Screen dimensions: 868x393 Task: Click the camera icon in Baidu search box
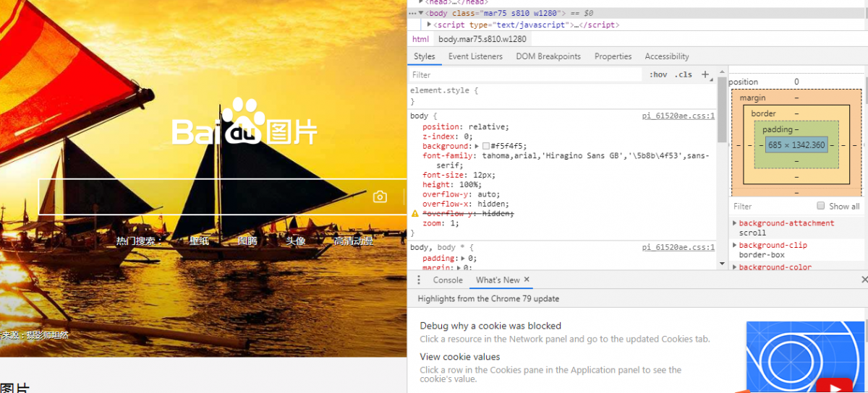[380, 196]
